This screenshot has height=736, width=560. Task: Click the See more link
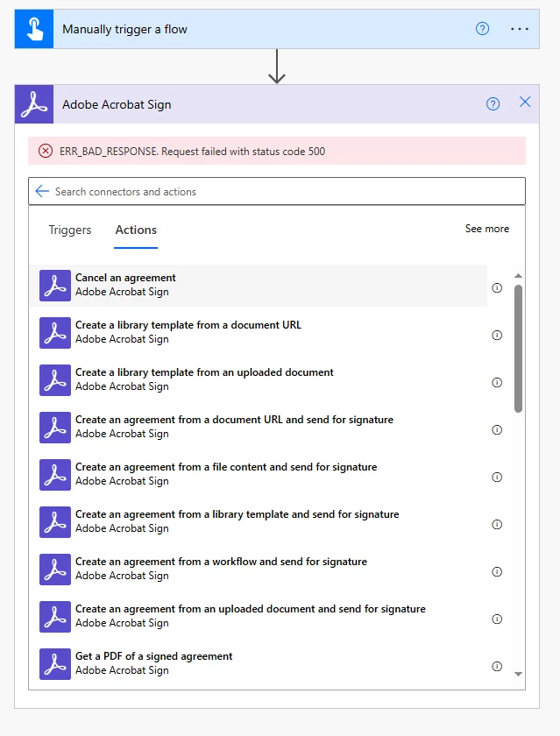[x=486, y=229]
